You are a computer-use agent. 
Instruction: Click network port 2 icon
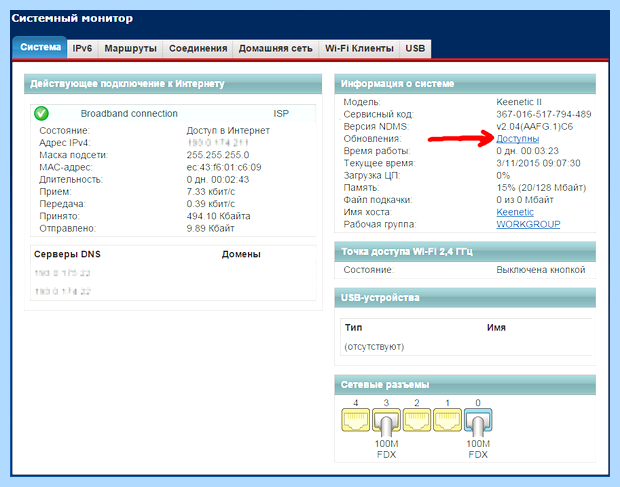(x=417, y=420)
